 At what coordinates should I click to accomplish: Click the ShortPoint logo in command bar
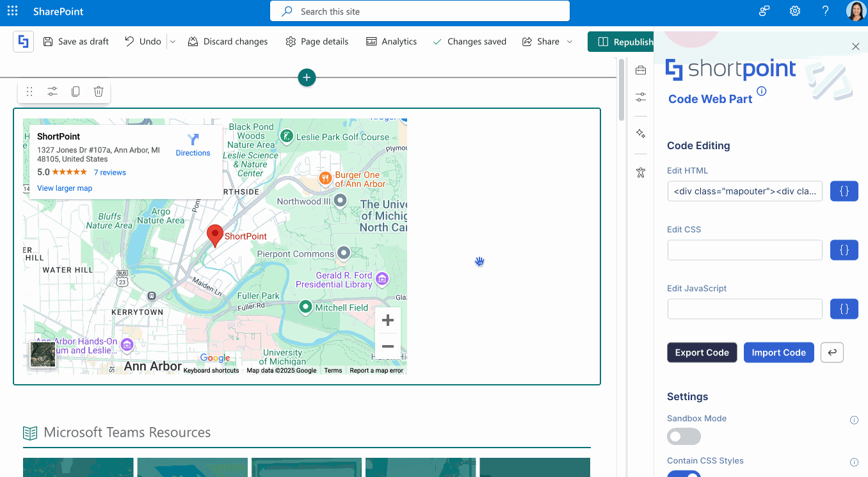[x=24, y=42]
